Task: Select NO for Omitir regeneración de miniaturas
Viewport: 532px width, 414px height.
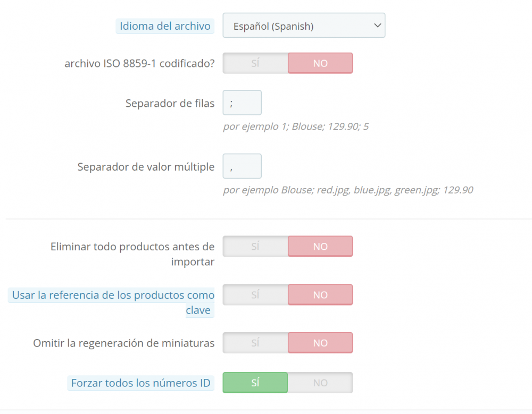Action: coord(320,343)
